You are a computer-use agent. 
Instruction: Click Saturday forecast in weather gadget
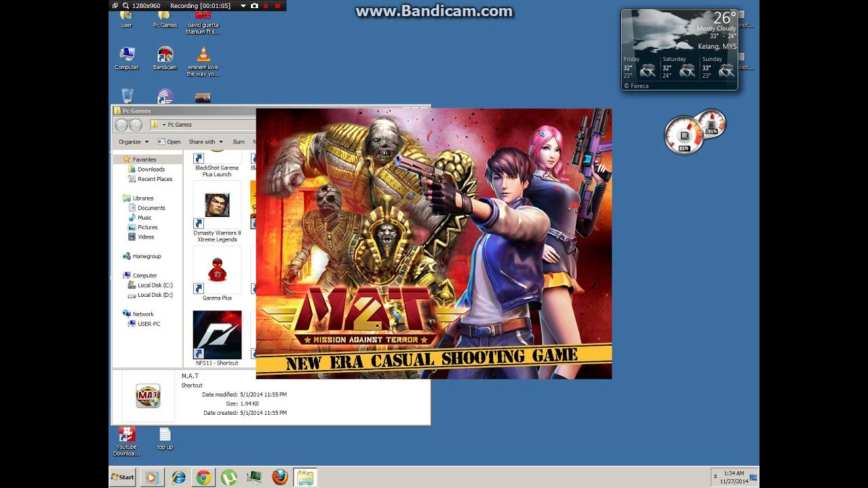pos(679,67)
